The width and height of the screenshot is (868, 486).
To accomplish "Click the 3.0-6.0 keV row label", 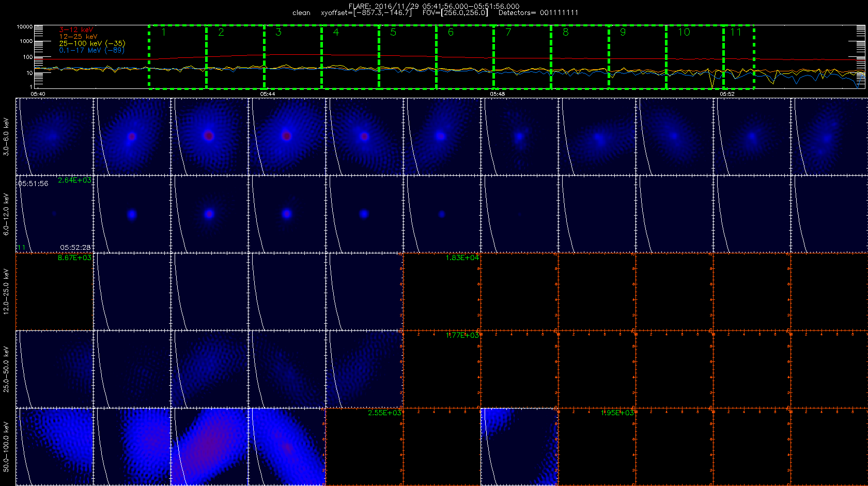I will [6, 136].
